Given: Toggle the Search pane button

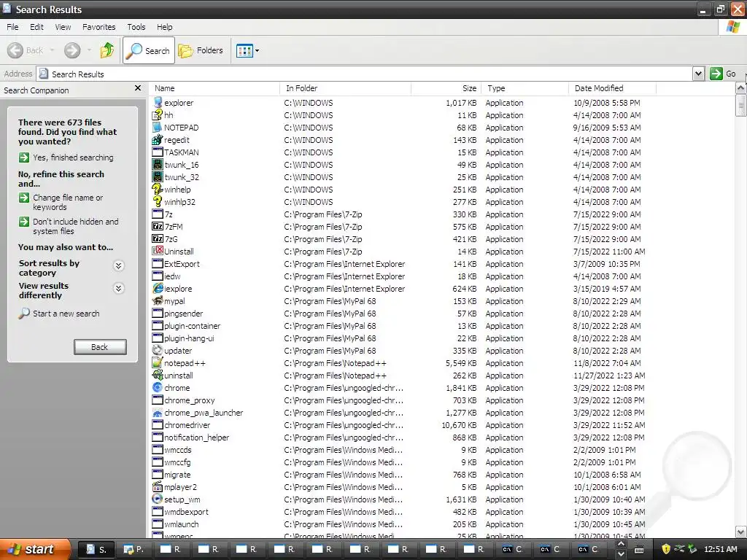Looking at the screenshot, I should [x=149, y=50].
